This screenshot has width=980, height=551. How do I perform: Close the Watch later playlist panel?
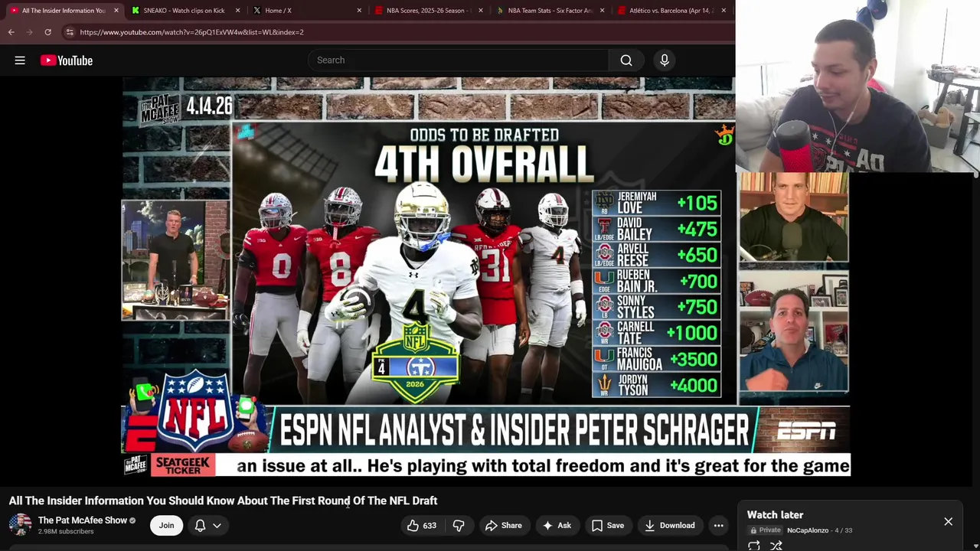pos(948,522)
